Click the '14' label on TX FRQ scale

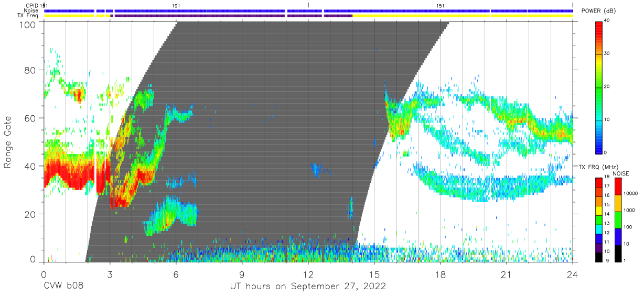608,215
